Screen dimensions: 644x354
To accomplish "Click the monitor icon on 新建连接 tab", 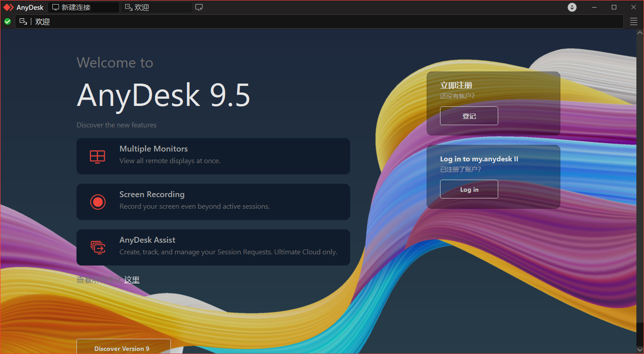I will click(x=55, y=7).
